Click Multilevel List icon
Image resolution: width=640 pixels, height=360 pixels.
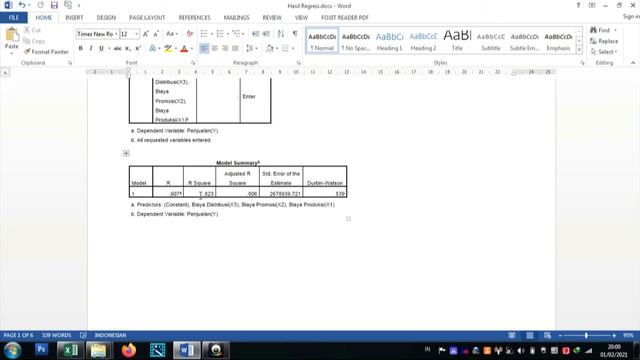[236, 34]
